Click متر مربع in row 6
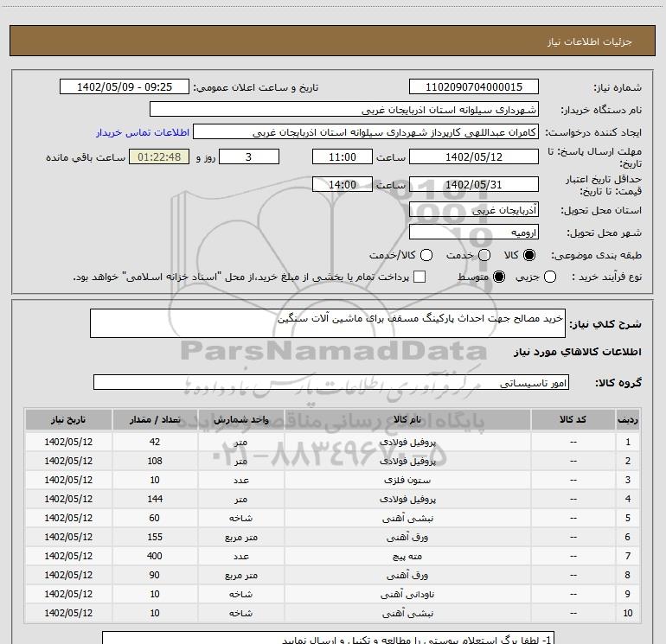Image resolution: width=666 pixels, height=644 pixels. 240,537
